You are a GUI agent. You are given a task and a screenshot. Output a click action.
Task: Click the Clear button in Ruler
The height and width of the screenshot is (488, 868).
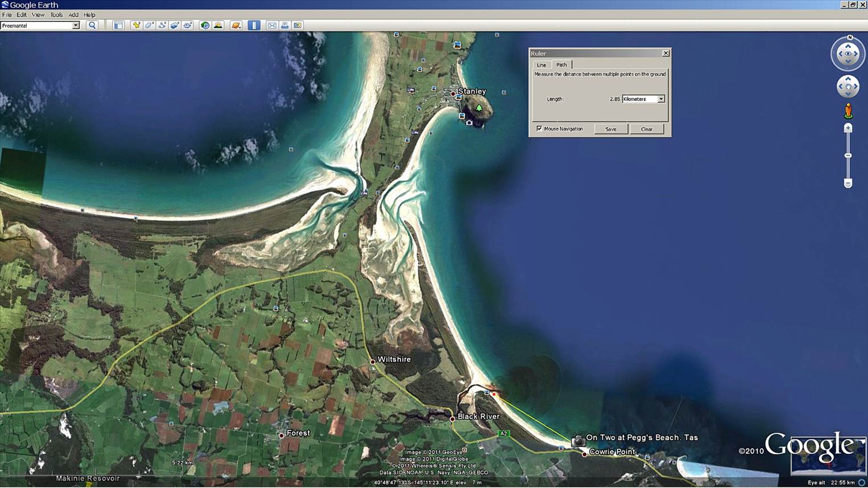pos(647,129)
